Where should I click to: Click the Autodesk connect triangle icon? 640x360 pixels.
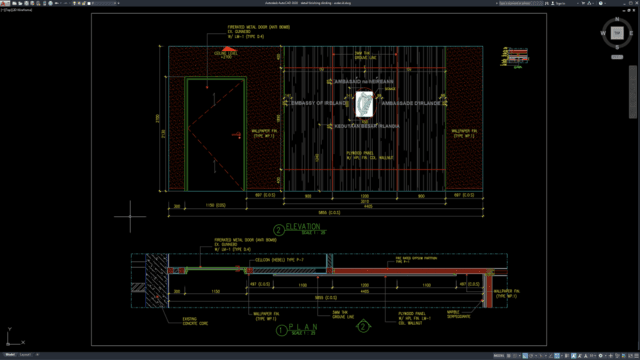[589, 3]
